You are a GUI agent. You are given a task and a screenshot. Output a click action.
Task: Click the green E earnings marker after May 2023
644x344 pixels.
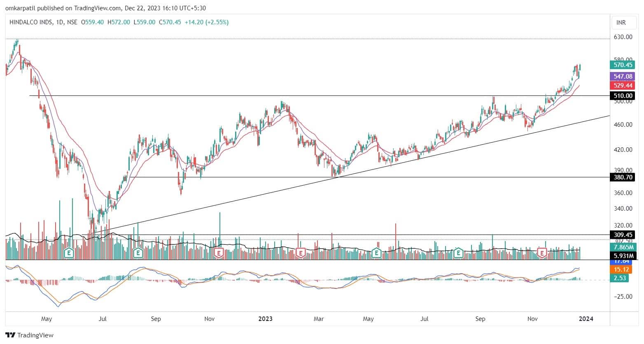click(x=376, y=252)
